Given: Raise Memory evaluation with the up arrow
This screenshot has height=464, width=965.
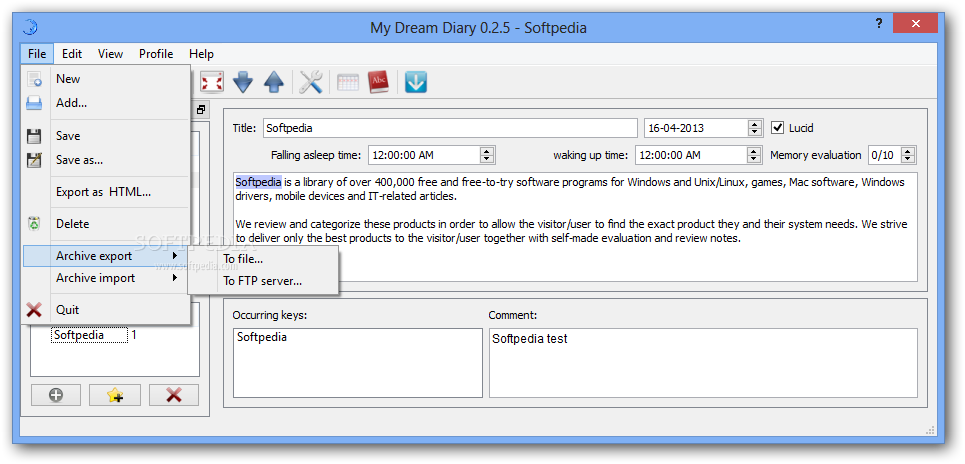Looking at the screenshot, I should (908, 151).
